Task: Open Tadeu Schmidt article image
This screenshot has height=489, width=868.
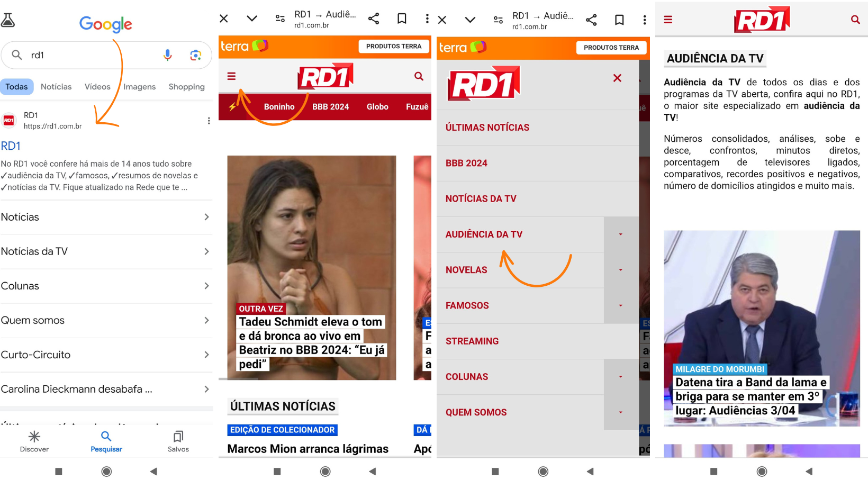Action: [x=312, y=267]
